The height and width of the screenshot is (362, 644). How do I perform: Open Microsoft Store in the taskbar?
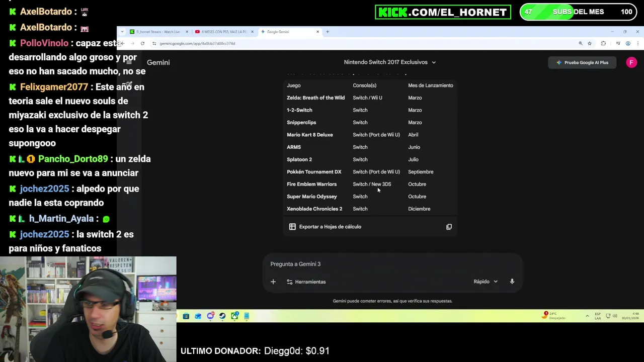(186, 316)
